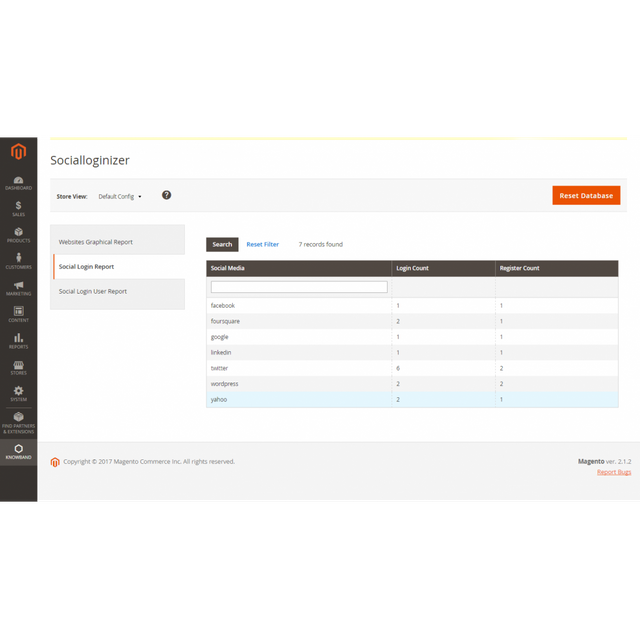
Task: Open Find Partners & Extensions
Action: pyautogui.click(x=18, y=423)
